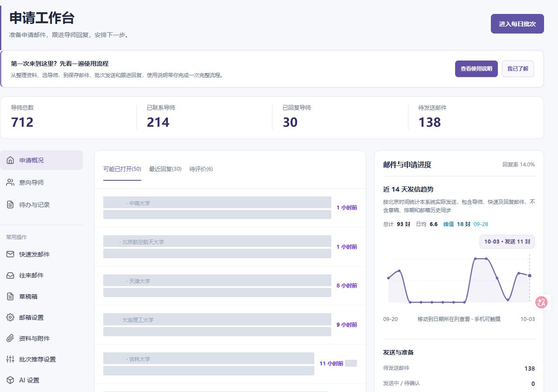Click the home icon beside 申请概况
Screen dimensions: 558x392
pos(10,160)
